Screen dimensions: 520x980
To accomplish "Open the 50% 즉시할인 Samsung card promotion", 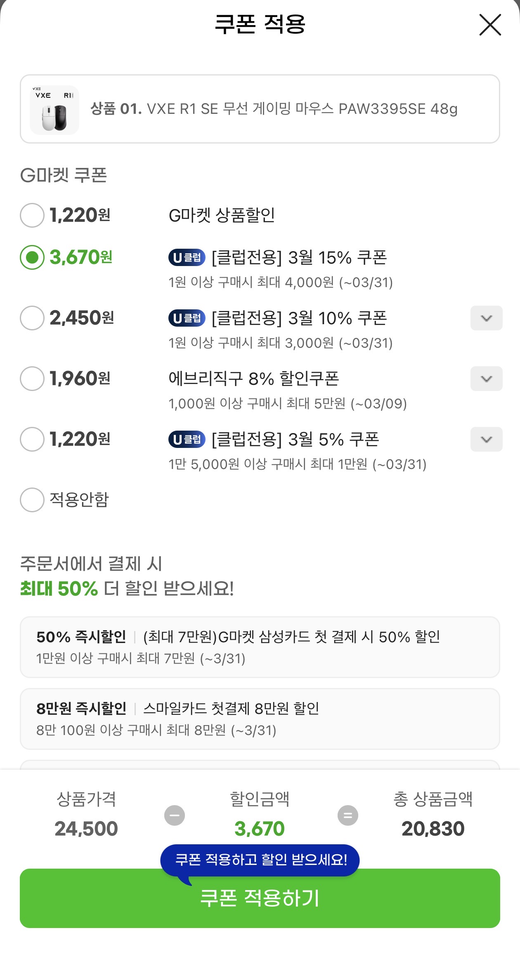I will (260, 648).
